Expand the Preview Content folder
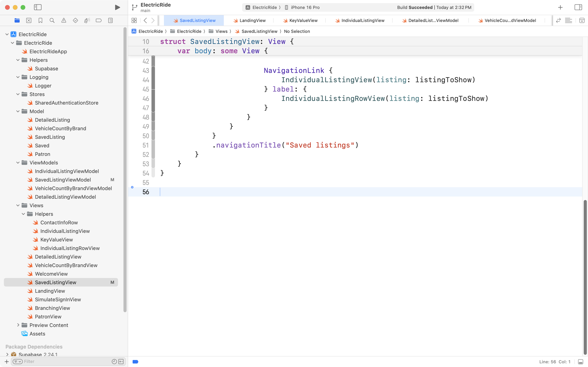 pyautogui.click(x=18, y=325)
